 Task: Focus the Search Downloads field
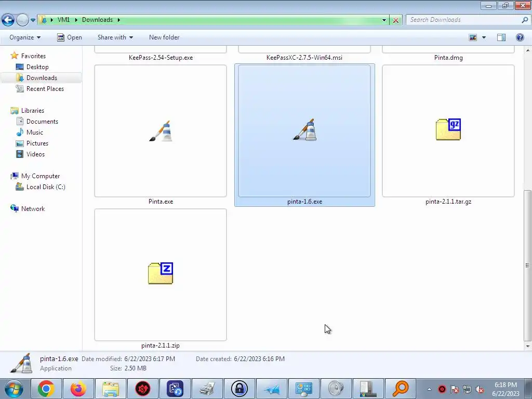click(x=464, y=20)
